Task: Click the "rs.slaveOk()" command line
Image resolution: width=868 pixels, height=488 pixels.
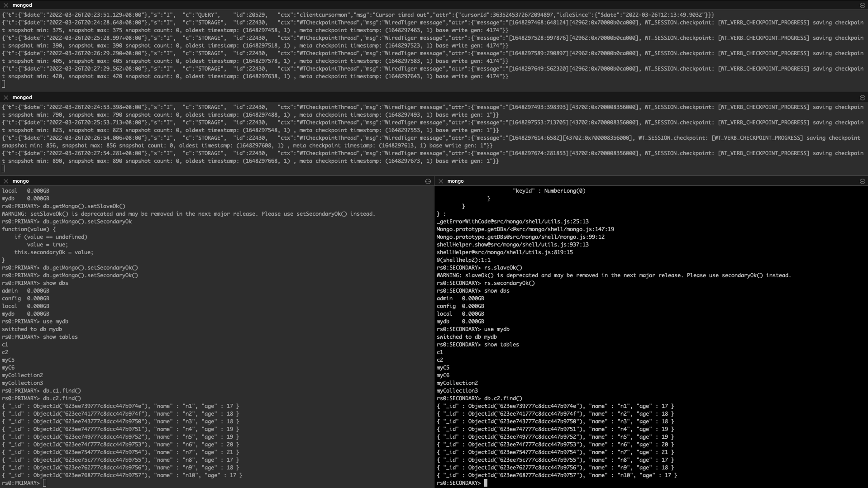Action: [x=479, y=268]
